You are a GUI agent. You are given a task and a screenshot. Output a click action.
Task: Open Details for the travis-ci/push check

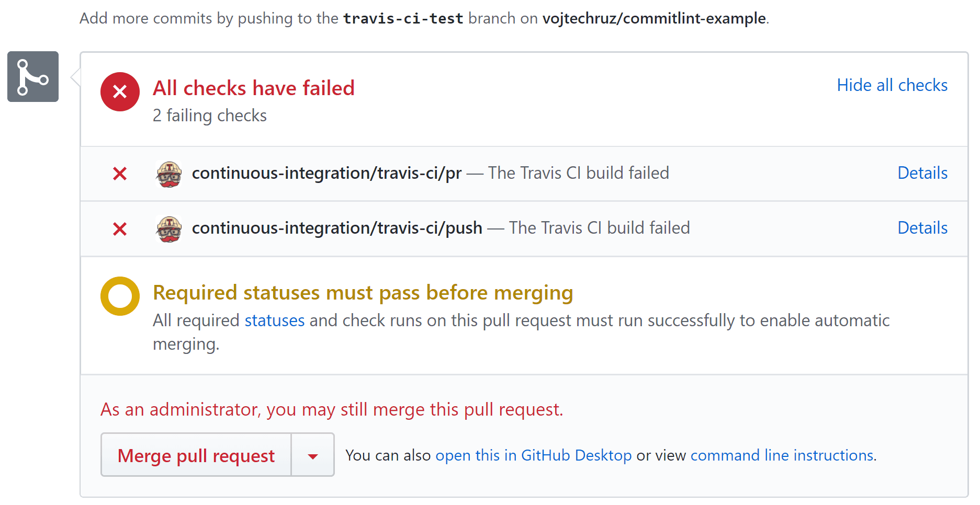[x=922, y=228]
